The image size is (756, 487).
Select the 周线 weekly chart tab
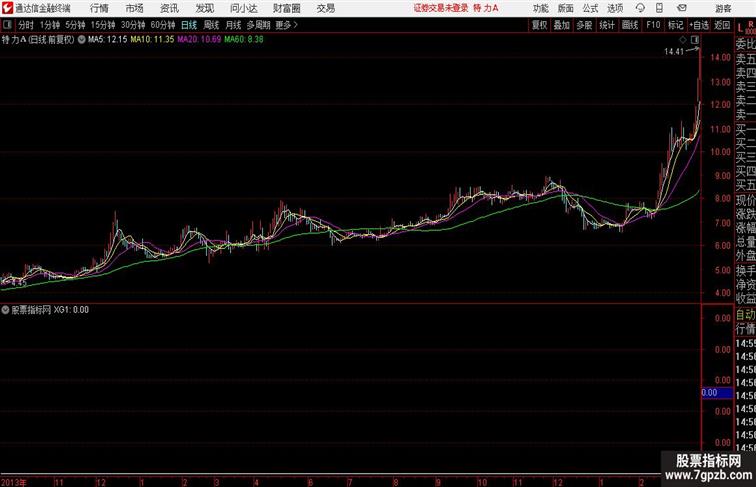click(211, 25)
